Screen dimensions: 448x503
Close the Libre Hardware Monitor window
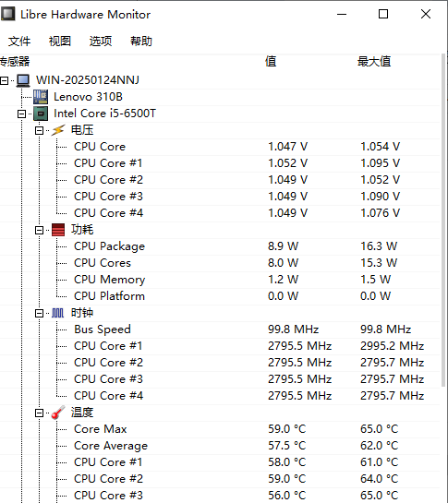pos(426,14)
